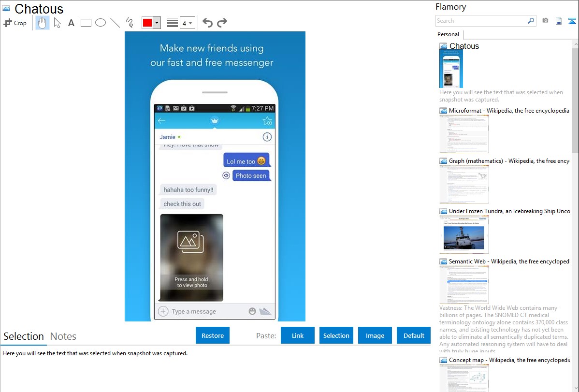Click the crown icon in chat header

pyautogui.click(x=215, y=120)
